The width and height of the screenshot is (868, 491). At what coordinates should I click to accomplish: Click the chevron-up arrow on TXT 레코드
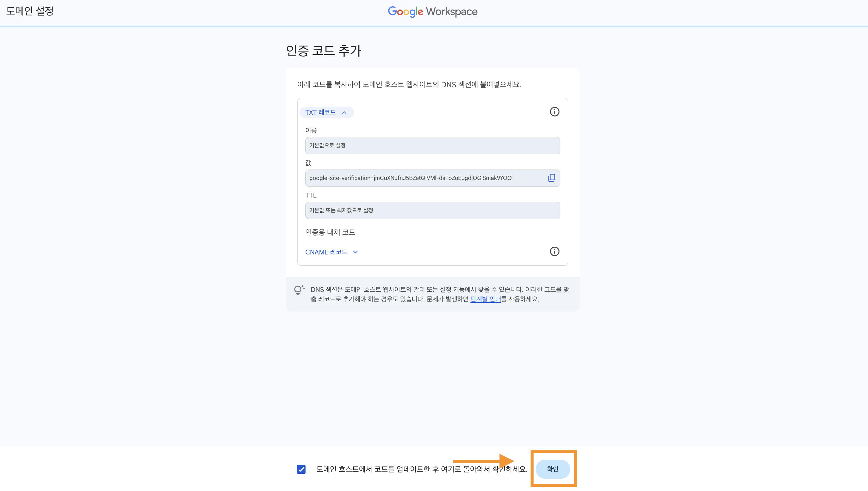click(x=344, y=112)
